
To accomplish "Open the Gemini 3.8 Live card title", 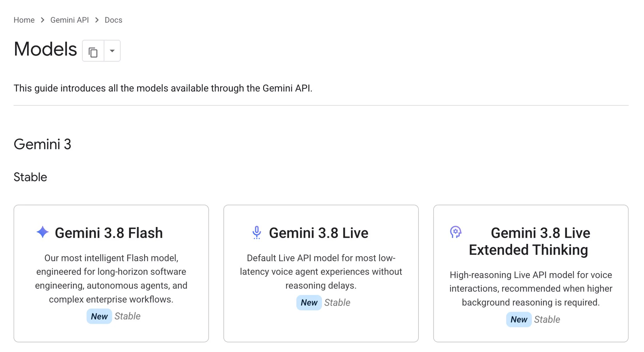I will click(x=319, y=233).
